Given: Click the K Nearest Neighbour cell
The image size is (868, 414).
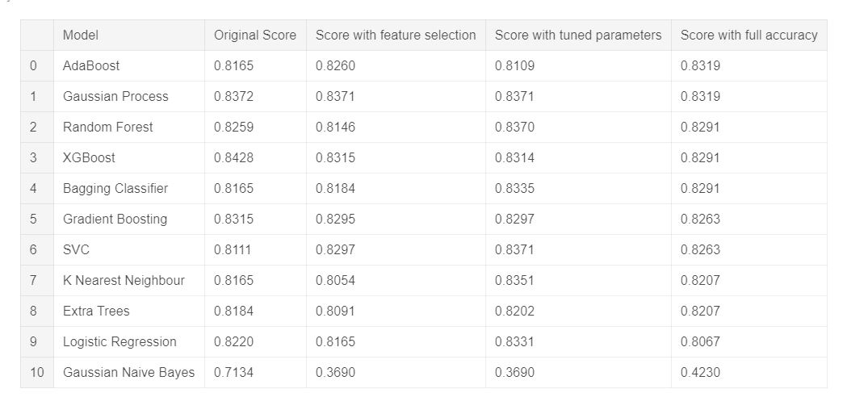Looking at the screenshot, I should (x=124, y=281).
